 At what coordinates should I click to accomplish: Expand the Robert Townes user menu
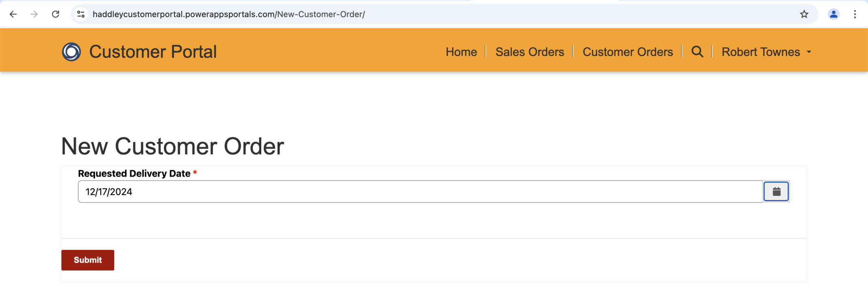[766, 52]
